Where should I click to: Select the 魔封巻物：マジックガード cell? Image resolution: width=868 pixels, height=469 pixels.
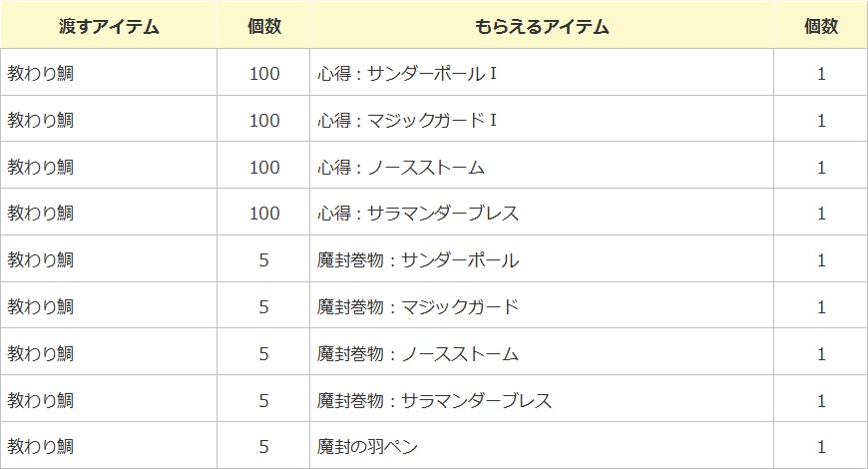point(418,306)
